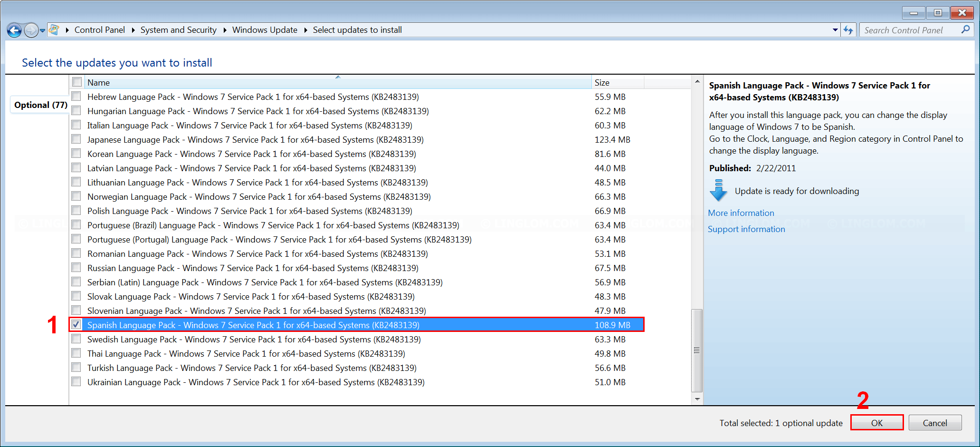Select Latvian Language Pack row
The image size is (980, 447).
click(356, 168)
